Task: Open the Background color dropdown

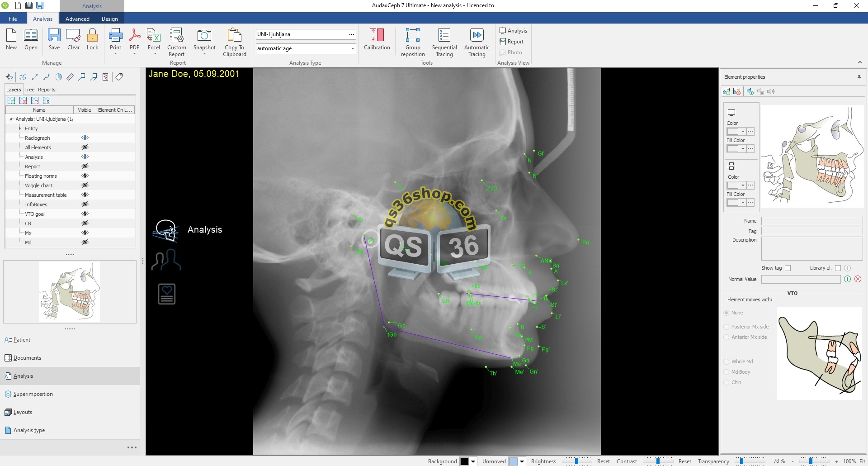Action: [x=473, y=461]
